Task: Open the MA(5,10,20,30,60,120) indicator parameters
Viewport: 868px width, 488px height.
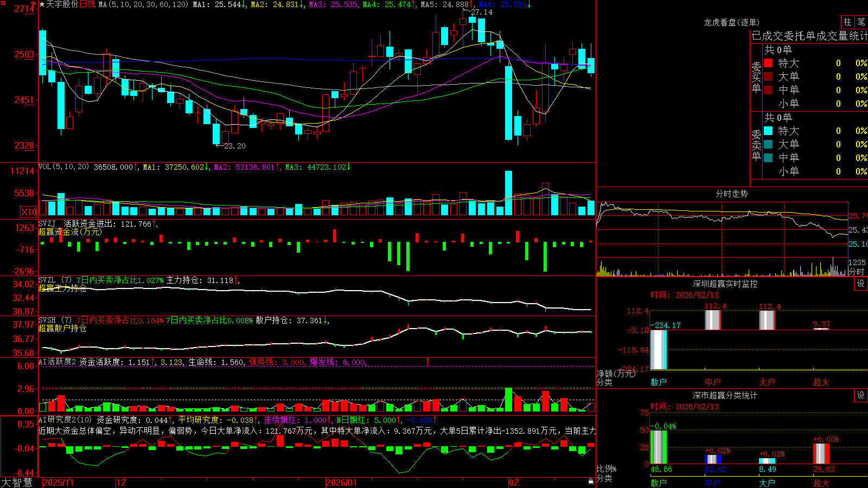Action: (143, 4)
